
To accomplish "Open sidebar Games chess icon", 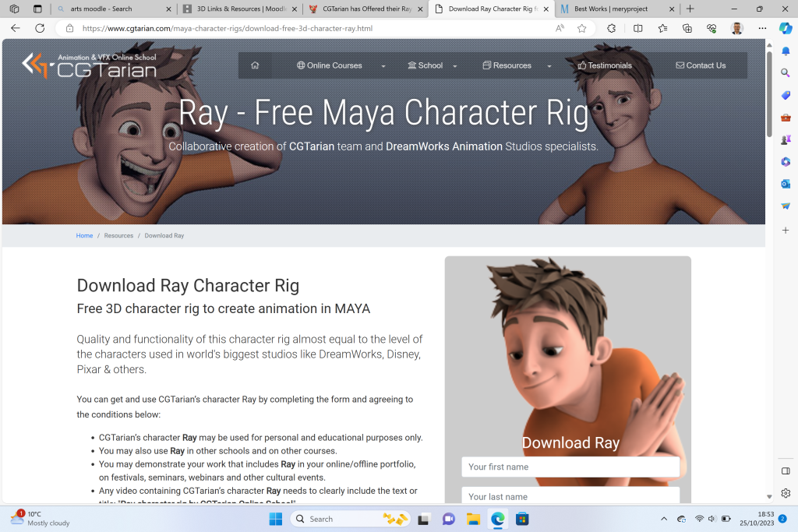I will tap(786, 139).
